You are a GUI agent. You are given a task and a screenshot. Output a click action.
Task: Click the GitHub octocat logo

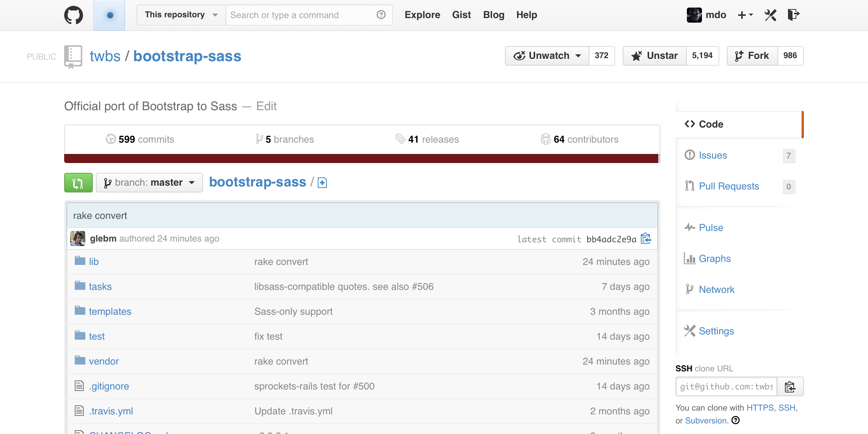tap(74, 15)
